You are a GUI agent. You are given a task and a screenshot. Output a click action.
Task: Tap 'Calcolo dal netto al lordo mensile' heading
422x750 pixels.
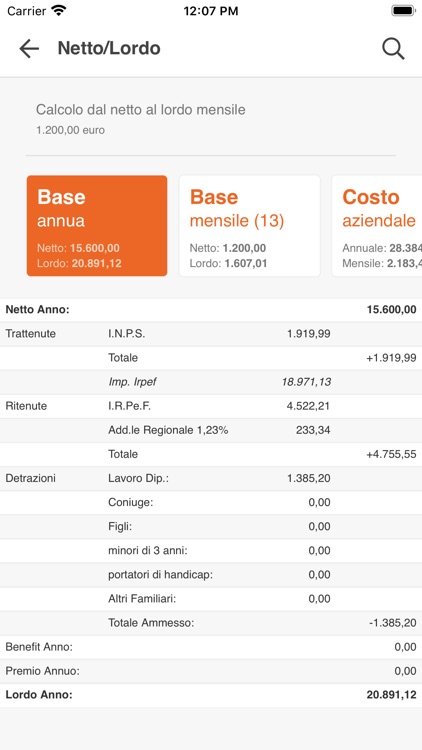(x=141, y=110)
